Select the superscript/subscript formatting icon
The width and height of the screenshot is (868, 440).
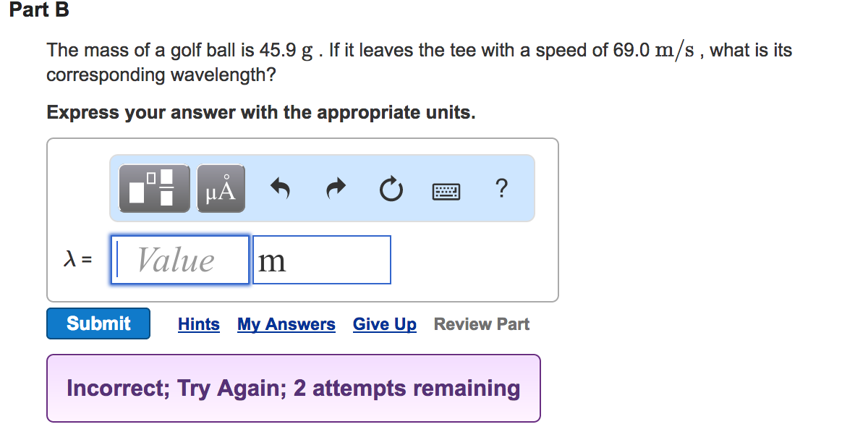[153, 188]
